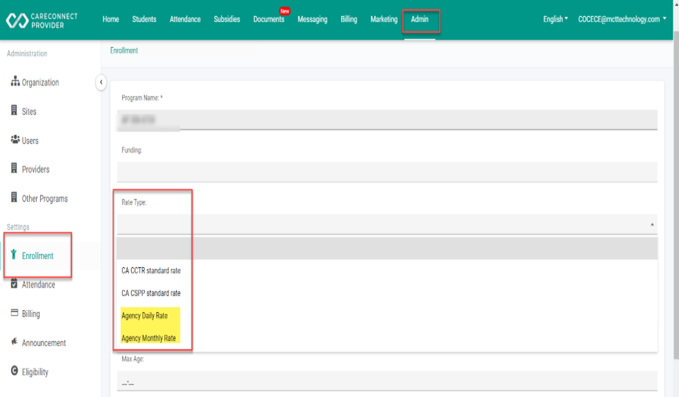This screenshot has width=679, height=397.
Task: Click the Funding input field
Action: pos(387,172)
